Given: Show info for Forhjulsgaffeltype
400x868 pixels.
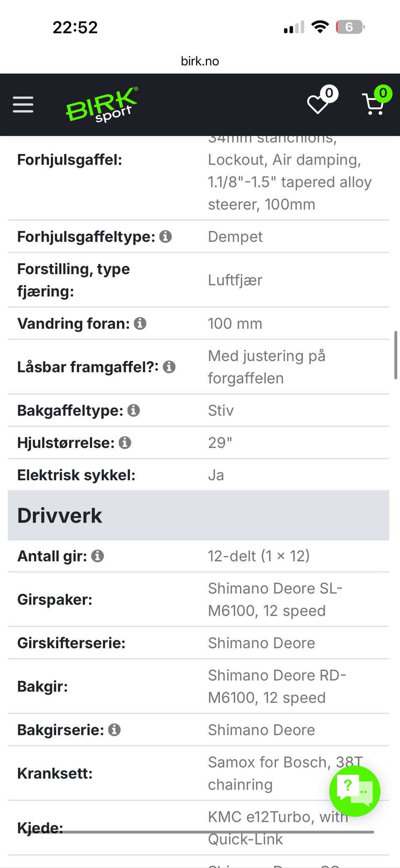Looking at the screenshot, I should pyautogui.click(x=165, y=236).
